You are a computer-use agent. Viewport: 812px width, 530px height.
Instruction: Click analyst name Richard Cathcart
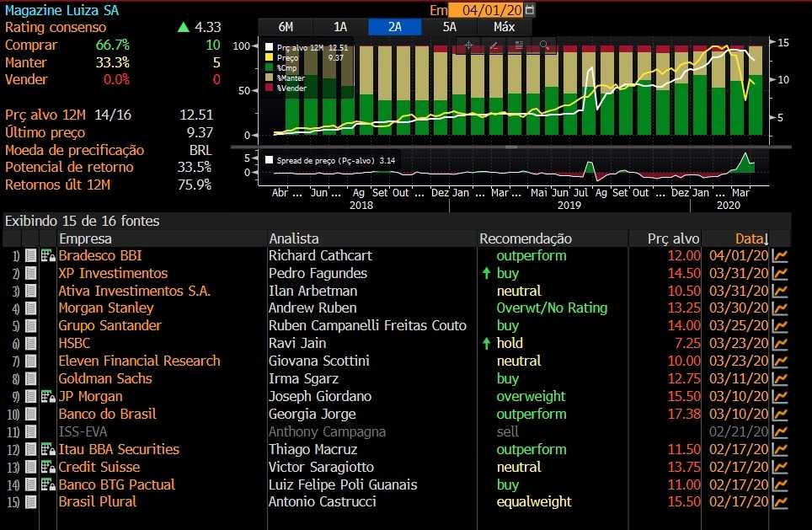pos(320,255)
